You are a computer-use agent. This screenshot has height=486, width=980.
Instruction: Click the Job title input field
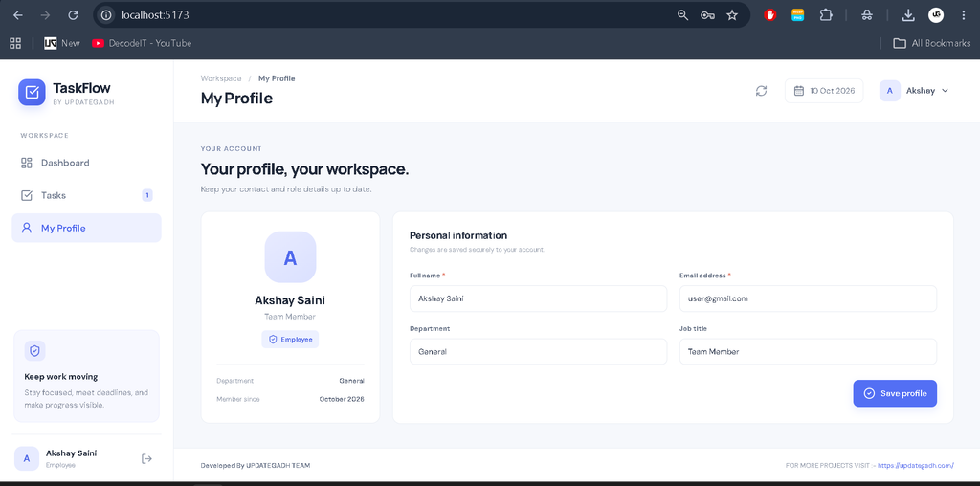click(808, 352)
